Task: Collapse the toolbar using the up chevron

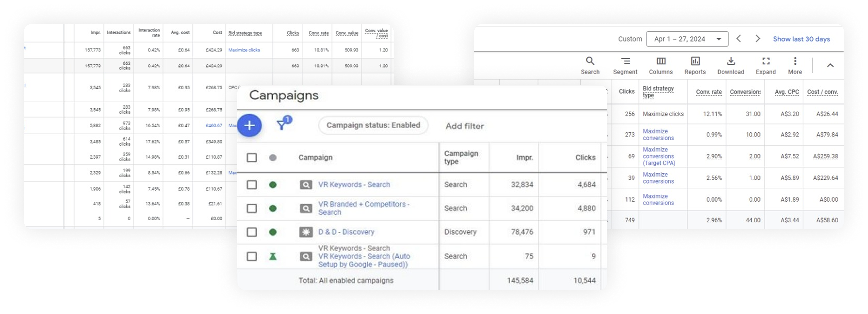Action: tap(830, 65)
